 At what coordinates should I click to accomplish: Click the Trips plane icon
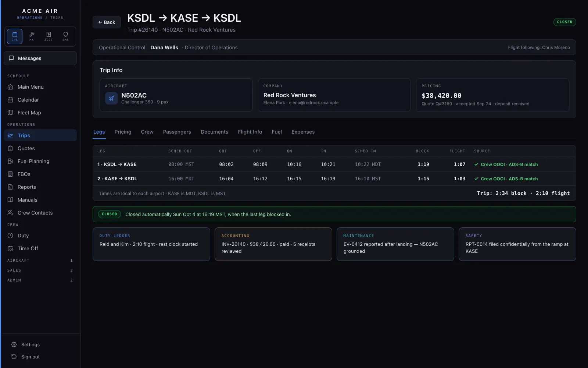[x=10, y=135]
